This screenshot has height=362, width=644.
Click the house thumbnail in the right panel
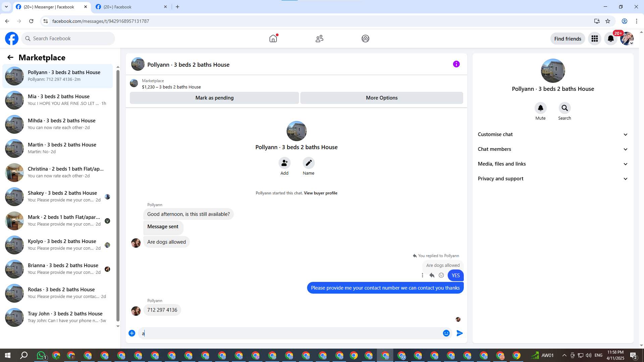(553, 71)
